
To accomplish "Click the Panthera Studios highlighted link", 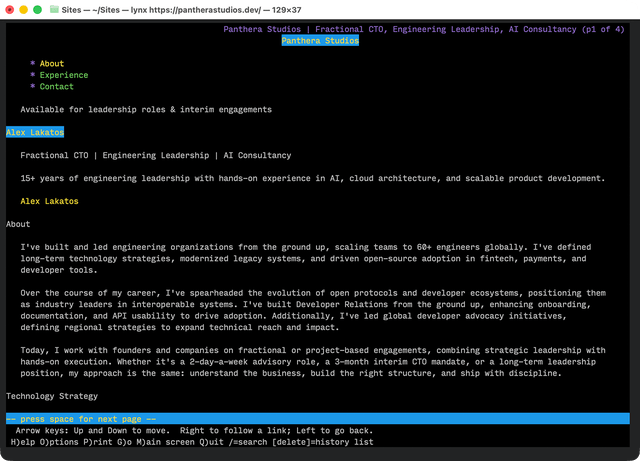I will [320, 40].
